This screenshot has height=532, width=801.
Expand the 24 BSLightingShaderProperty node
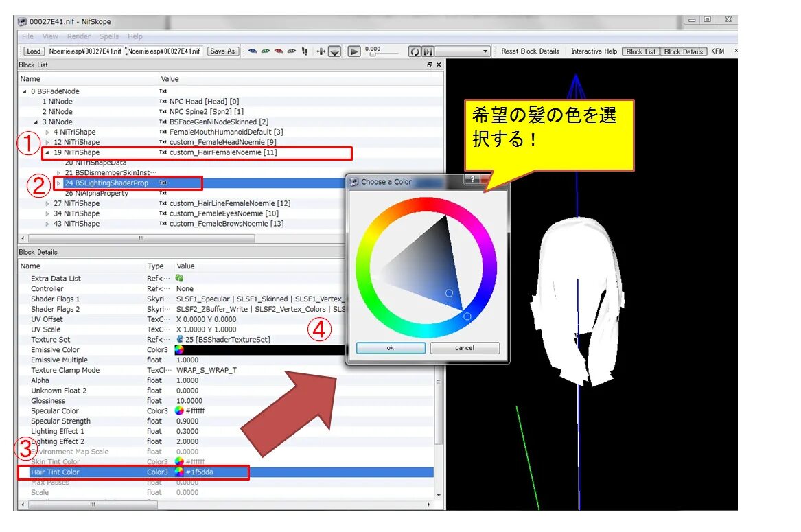pyautogui.click(x=58, y=183)
